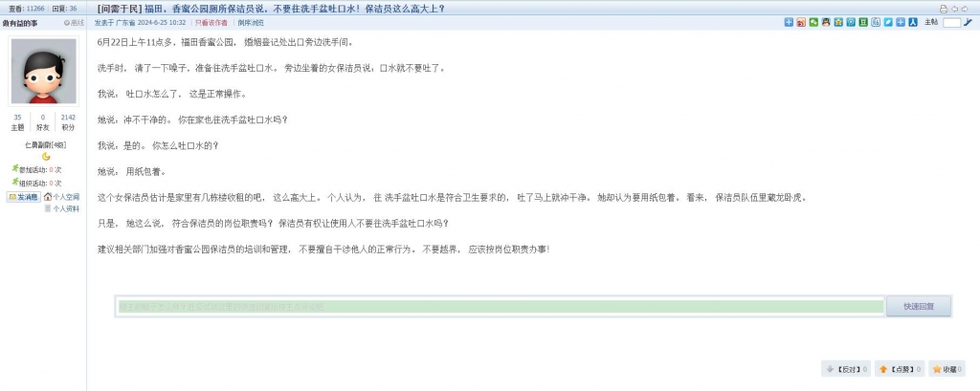
Task: Click the 快速回复 button
Action: tap(919, 307)
